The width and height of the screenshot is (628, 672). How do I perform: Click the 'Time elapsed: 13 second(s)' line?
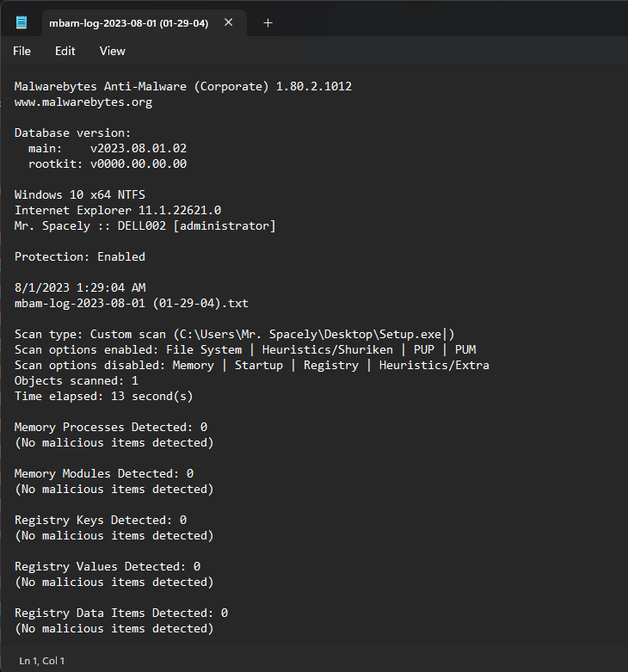(104, 396)
